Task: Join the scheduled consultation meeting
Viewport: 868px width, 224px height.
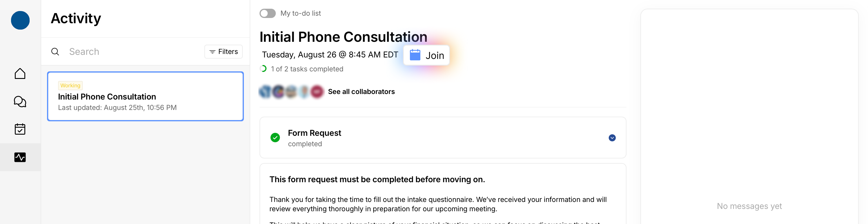Action: point(426,55)
